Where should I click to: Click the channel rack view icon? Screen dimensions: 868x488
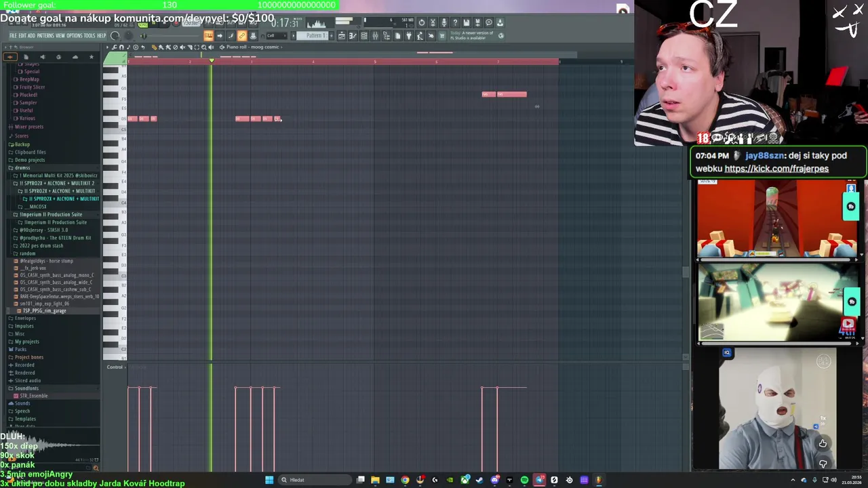click(x=364, y=36)
